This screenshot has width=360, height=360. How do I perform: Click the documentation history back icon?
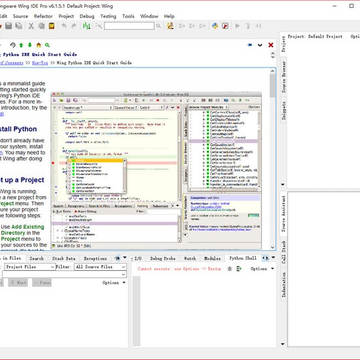click(x=13, y=45)
